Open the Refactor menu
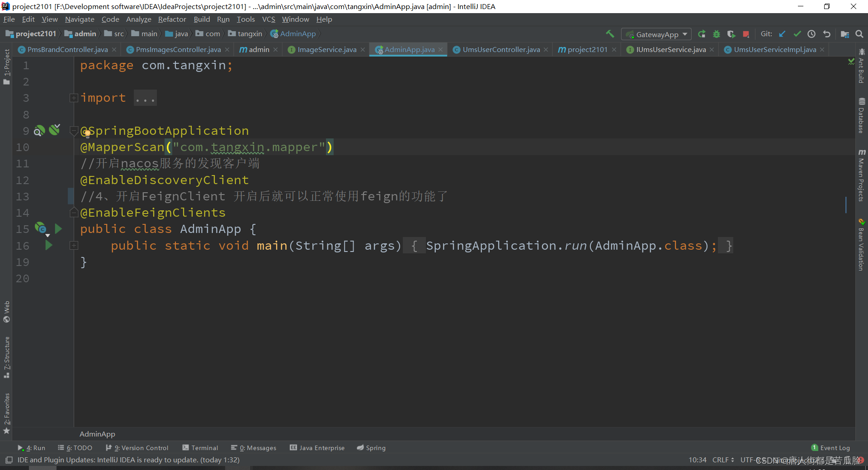868x470 pixels. click(172, 19)
